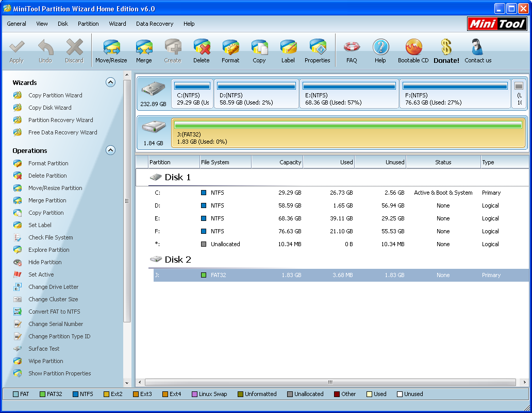The height and width of the screenshot is (413, 532).
Task: Open the Data Recovery menu
Action: click(155, 24)
